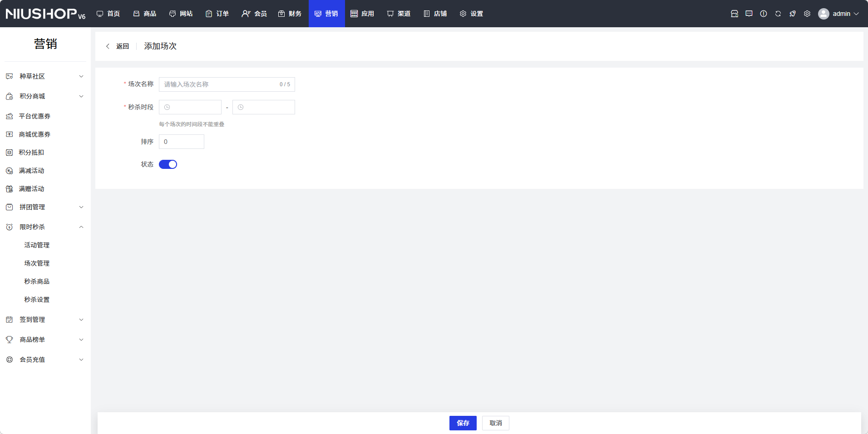Image resolution: width=868 pixels, height=434 pixels.
Task: Toggle the 状态 switch off
Action: pos(168,164)
